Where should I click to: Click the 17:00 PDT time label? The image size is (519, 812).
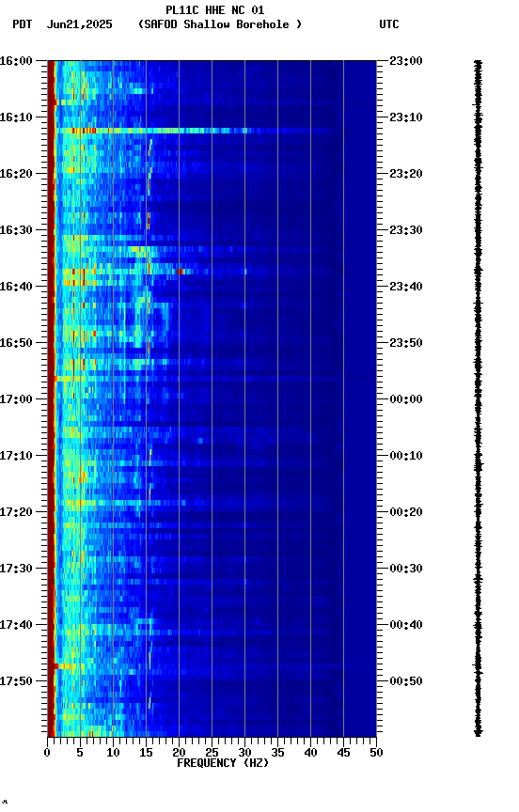[16, 399]
